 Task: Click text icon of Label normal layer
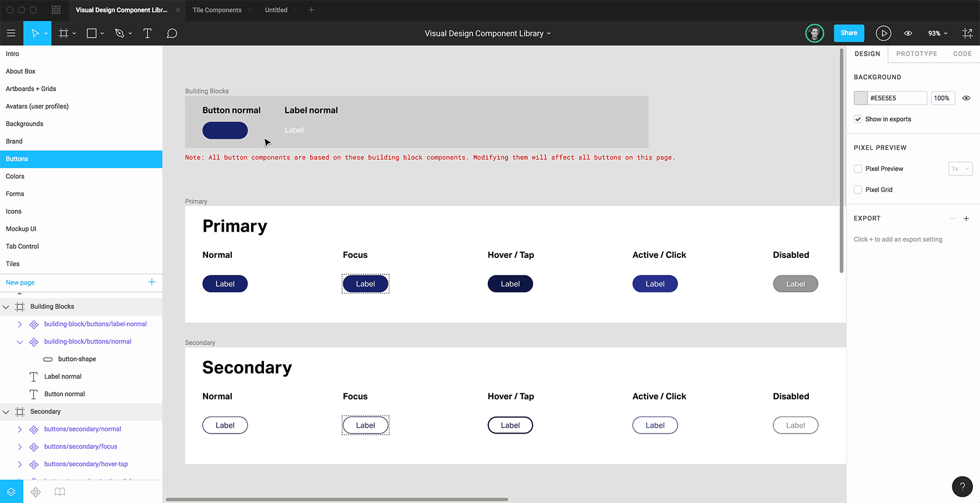(33, 377)
